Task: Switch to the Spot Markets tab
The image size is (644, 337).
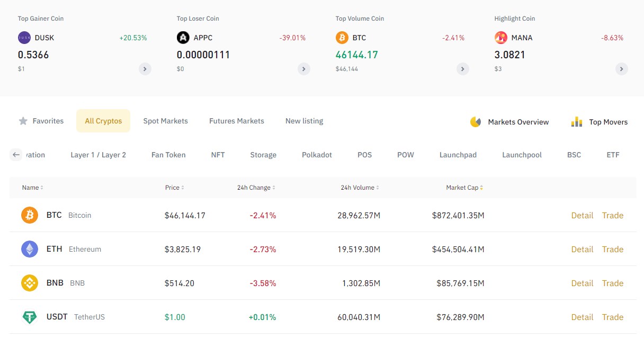Action: [165, 121]
